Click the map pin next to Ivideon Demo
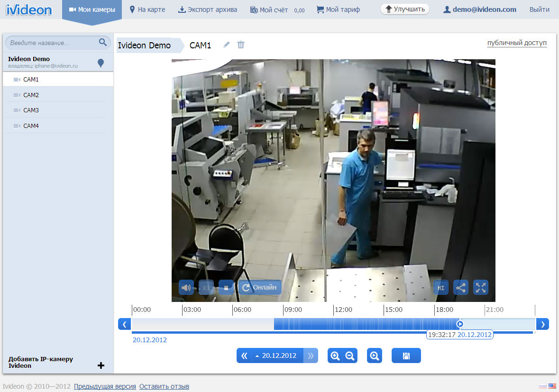Image resolution: width=559 pixels, height=392 pixels. [101, 63]
